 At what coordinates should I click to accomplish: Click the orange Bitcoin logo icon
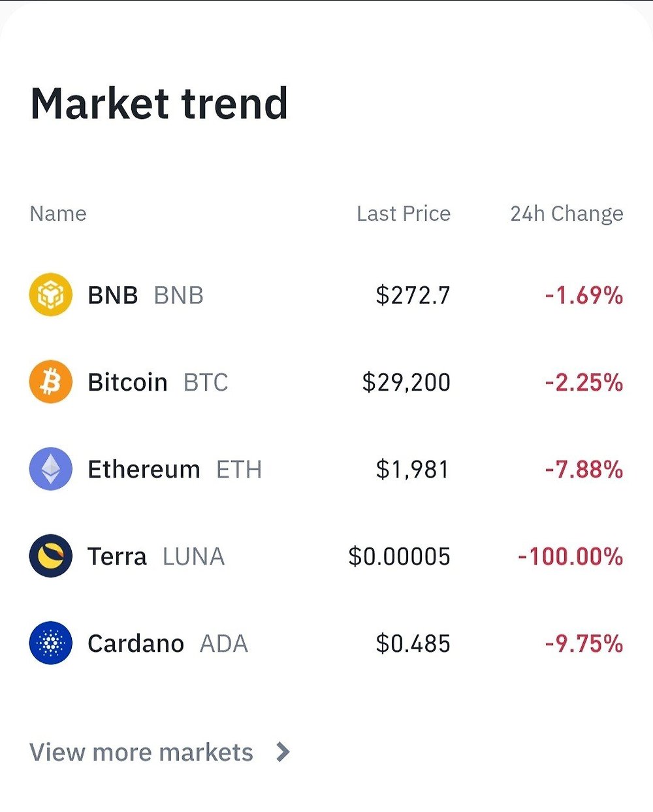(x=50, y=382)
